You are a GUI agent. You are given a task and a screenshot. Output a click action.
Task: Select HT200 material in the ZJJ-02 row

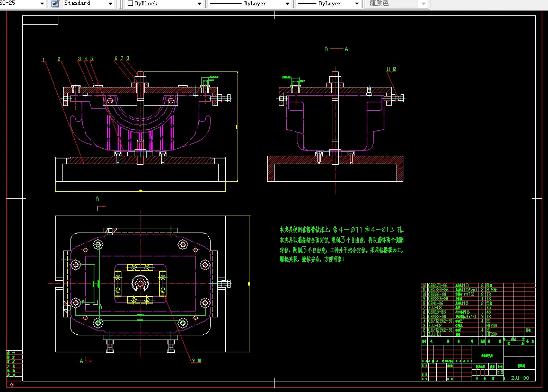tap(491, 326)
